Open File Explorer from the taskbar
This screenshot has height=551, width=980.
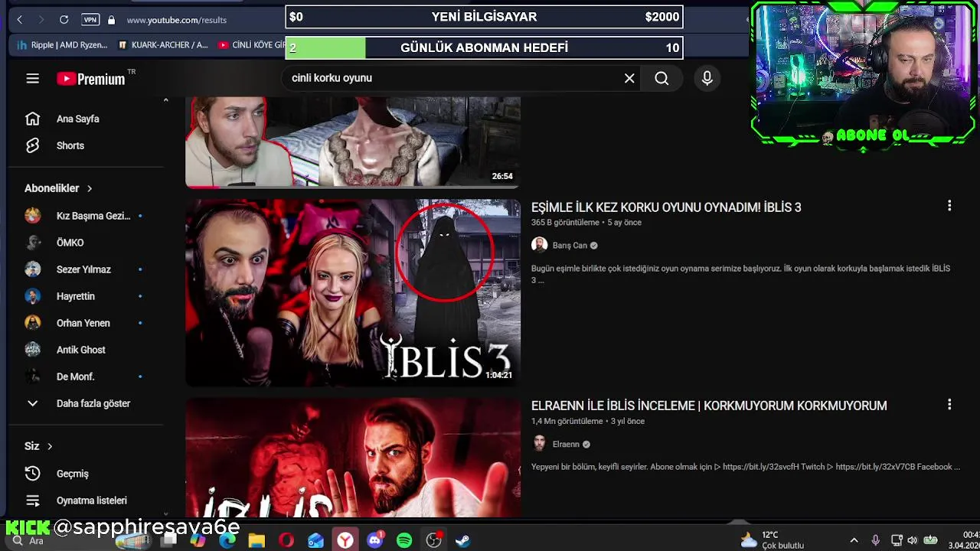click(256, 541)
